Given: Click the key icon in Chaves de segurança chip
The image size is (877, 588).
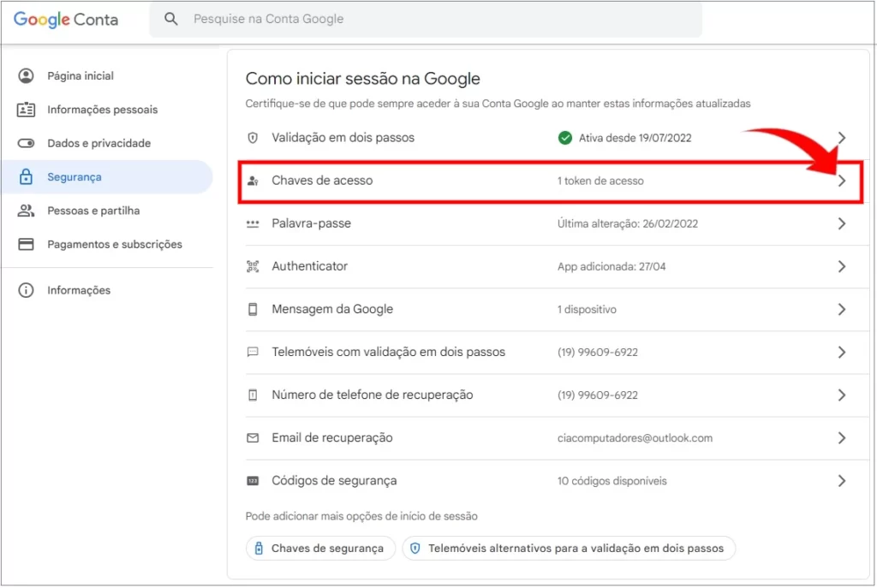Looking at the screenshot, I should [259, 549].
